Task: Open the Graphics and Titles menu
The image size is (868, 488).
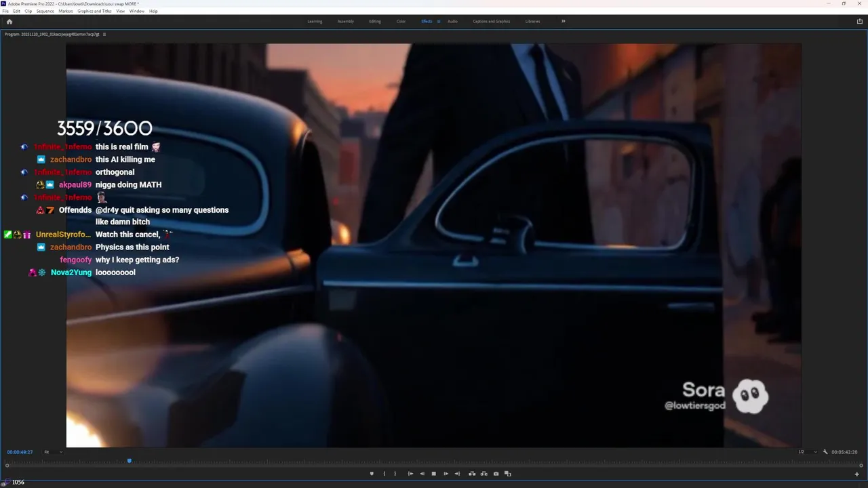Action: tap(95, 11)
